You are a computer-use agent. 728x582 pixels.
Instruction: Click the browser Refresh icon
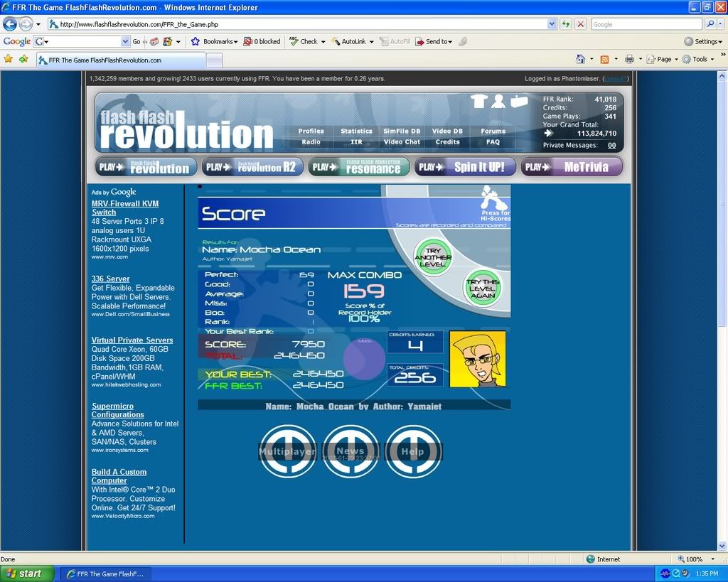[x=566, y=24]
